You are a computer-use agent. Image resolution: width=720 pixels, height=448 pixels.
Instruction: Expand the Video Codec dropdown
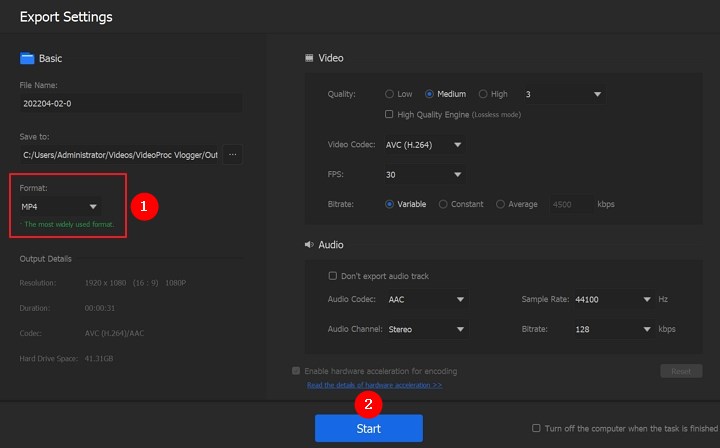click(424, 145)
